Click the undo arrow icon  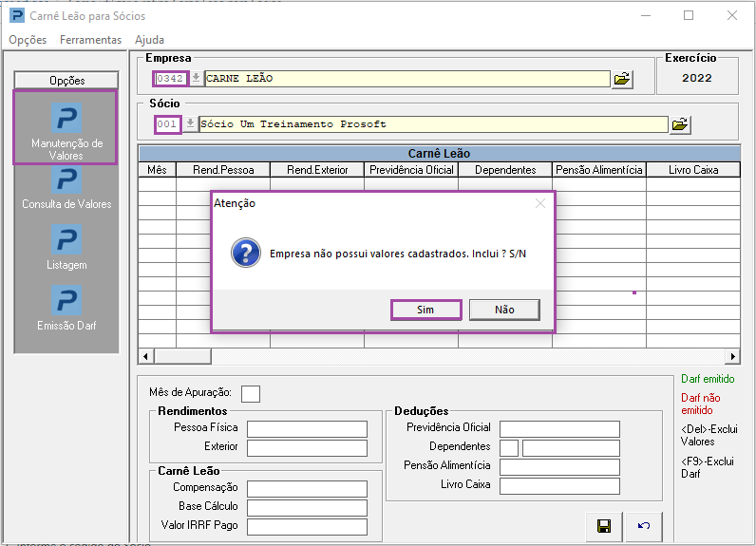click(644, 526)
